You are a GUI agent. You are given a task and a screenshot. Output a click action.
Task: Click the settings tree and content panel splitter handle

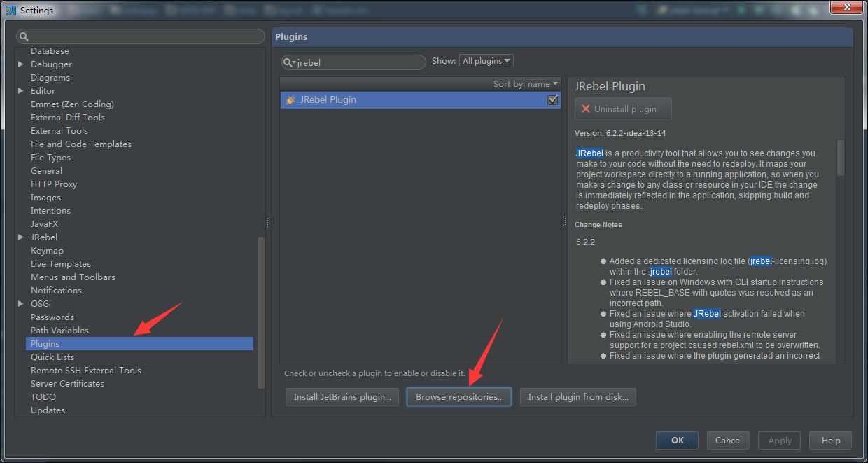pos(269,221)
